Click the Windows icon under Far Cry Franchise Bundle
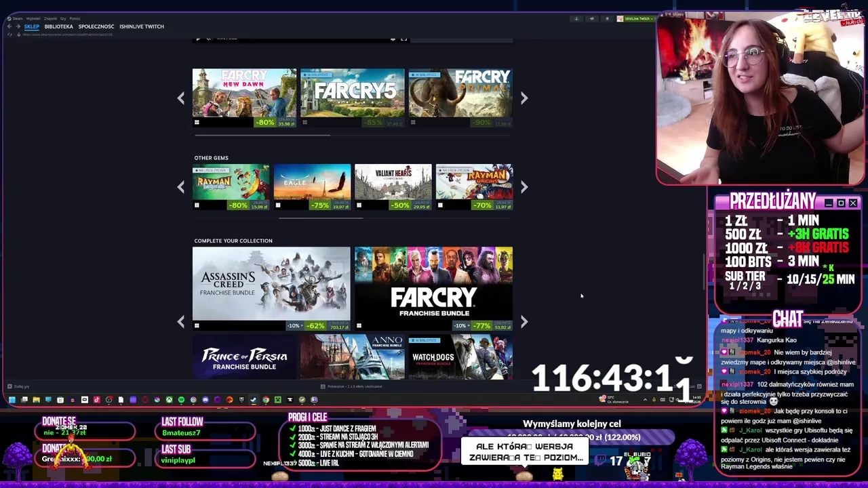This screenshot has width=868, height=488. [359, 326]
